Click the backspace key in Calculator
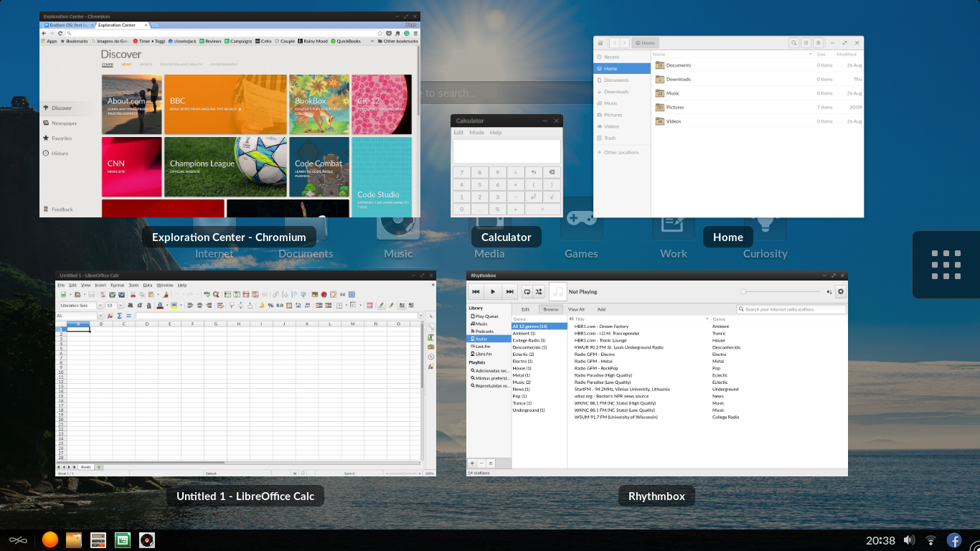Screen dimensions: 980x551 click(552, 172)
